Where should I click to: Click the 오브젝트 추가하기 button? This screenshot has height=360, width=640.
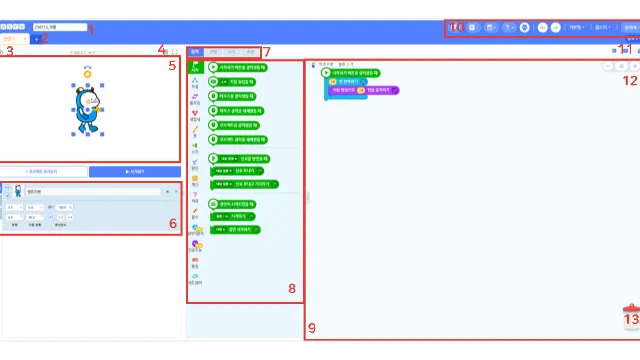(43, 172)
